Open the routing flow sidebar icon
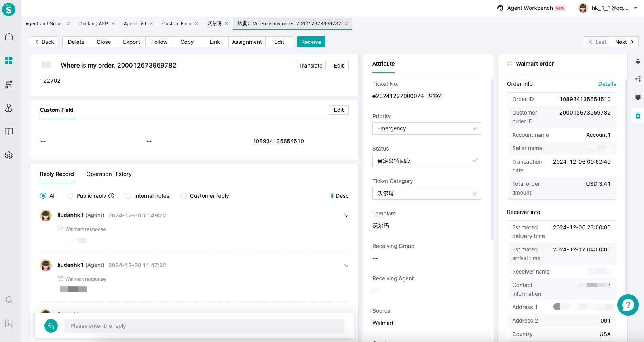 point(9,84)
